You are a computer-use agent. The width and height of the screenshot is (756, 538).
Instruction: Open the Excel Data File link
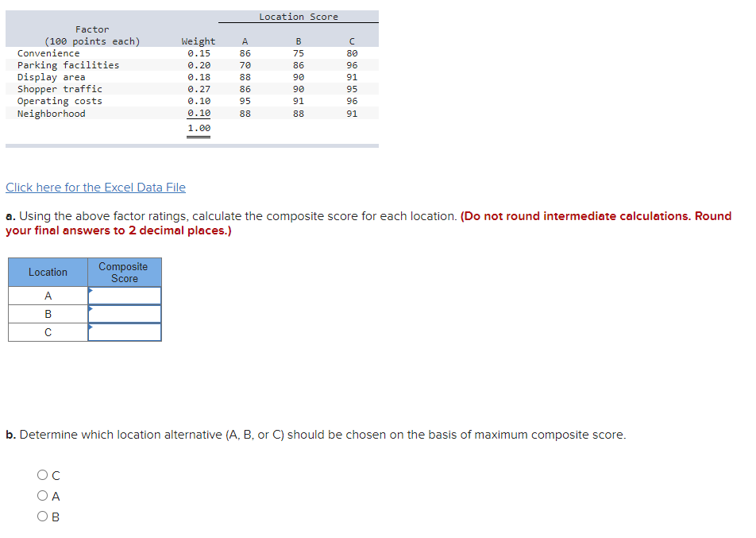coord(95,187)
